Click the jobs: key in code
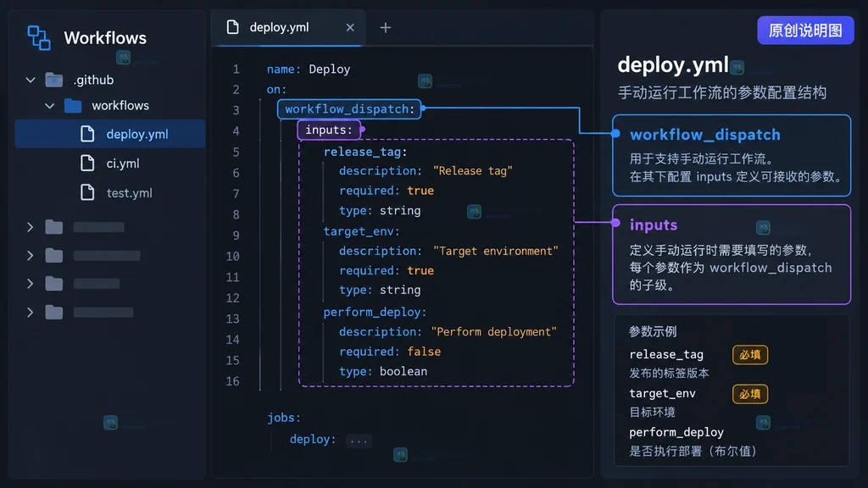Screen dimensions: 868x488 (284, 418)
